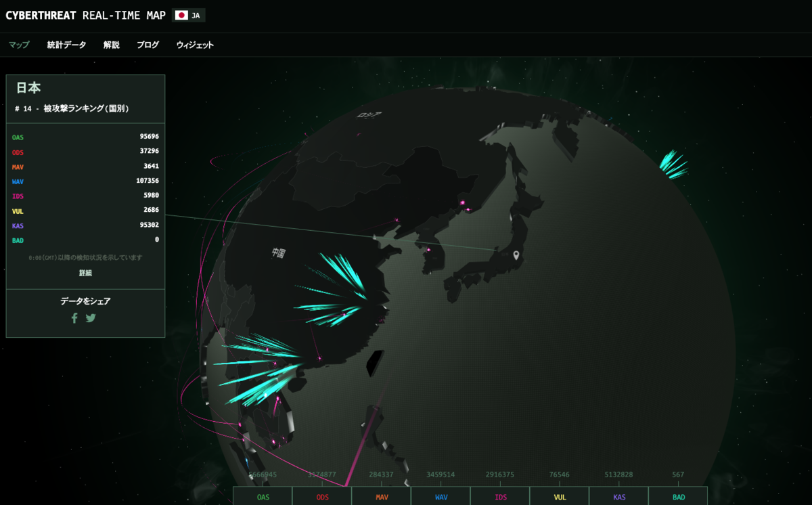Image resolution: width=812 pixels, height=505 pixels.
Task: Click the location pin on Japan
Action: 516,255
